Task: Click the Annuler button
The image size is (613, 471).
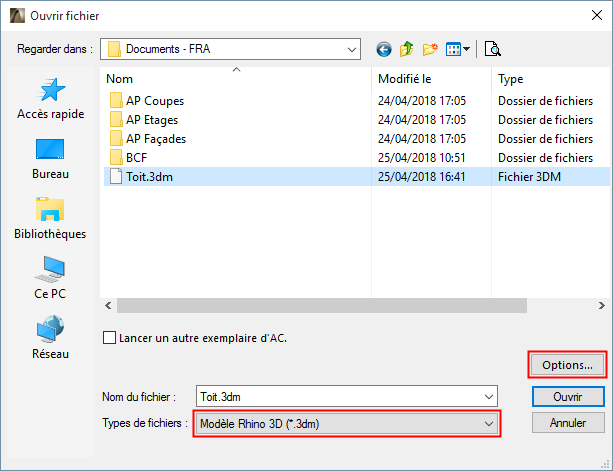Action: point(568,423)
